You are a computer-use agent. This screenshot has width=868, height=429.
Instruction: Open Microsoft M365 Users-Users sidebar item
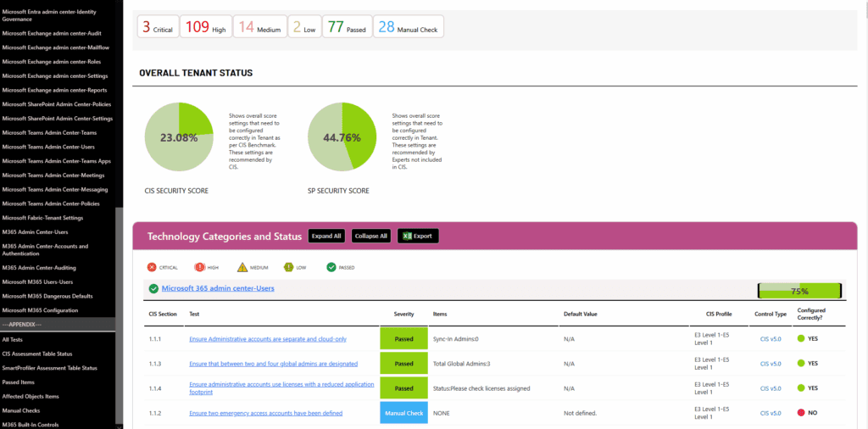point(37,281)
